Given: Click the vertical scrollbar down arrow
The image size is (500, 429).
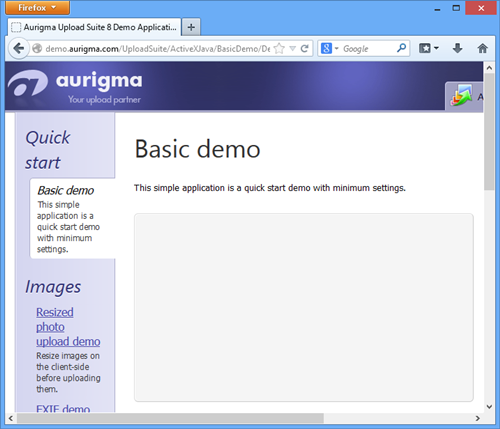Looking at the screenshot, I should pos(489,407).
